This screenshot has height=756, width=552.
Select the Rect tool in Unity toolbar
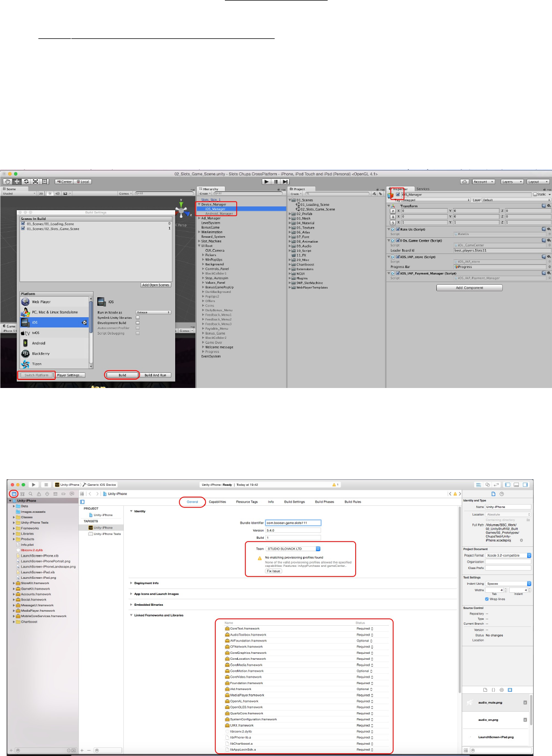[x=44, y=182]
